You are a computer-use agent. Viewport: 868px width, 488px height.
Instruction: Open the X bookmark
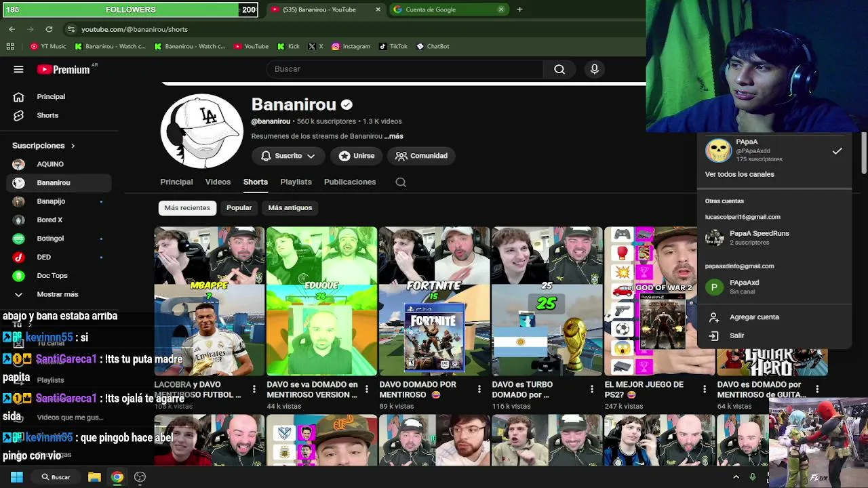point(315,46)
